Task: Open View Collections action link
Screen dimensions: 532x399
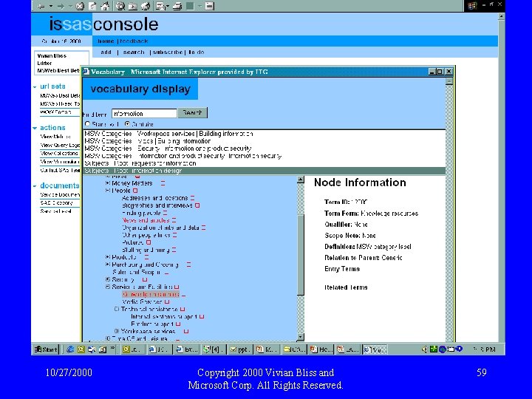Action: 59,154
